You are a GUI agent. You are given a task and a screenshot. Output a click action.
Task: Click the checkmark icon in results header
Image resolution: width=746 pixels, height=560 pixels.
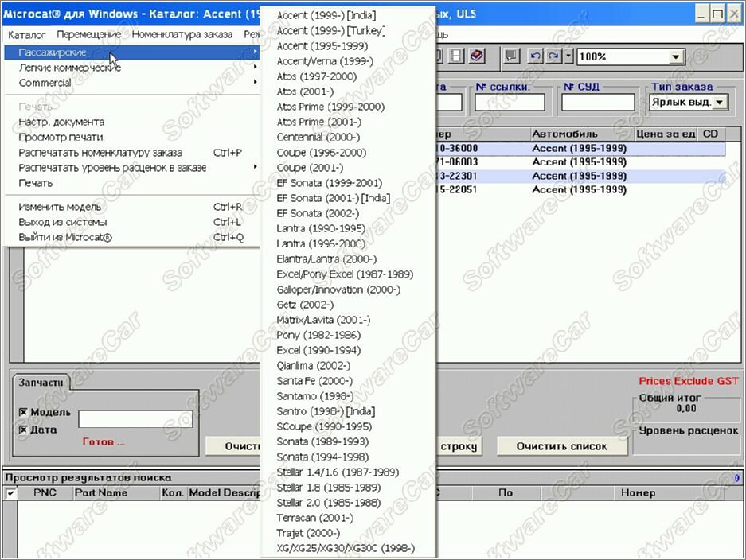point(10,493)
